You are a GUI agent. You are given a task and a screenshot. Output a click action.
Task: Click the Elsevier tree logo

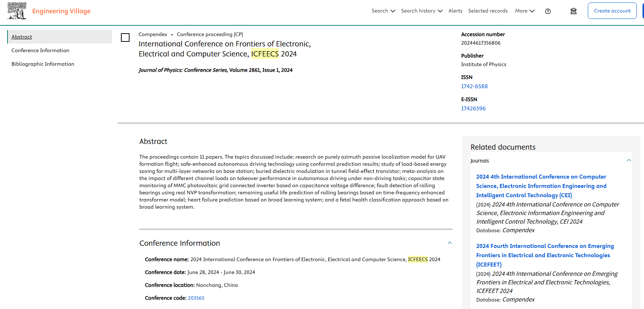pos(17,11)
